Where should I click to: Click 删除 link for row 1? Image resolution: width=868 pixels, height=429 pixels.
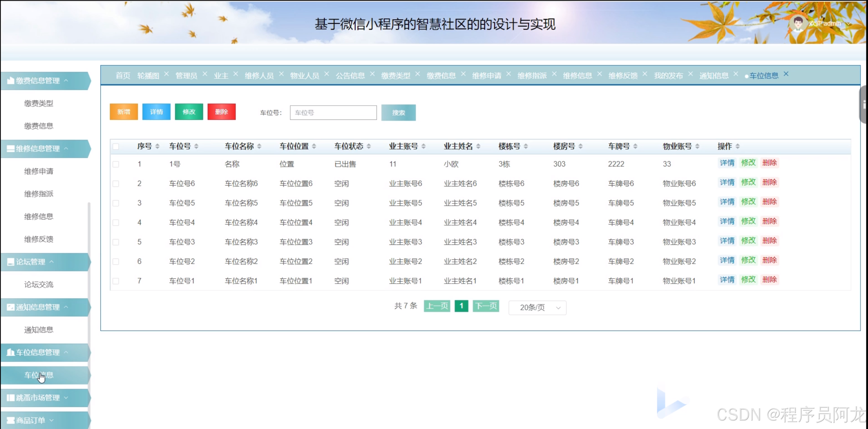point(769,163)
